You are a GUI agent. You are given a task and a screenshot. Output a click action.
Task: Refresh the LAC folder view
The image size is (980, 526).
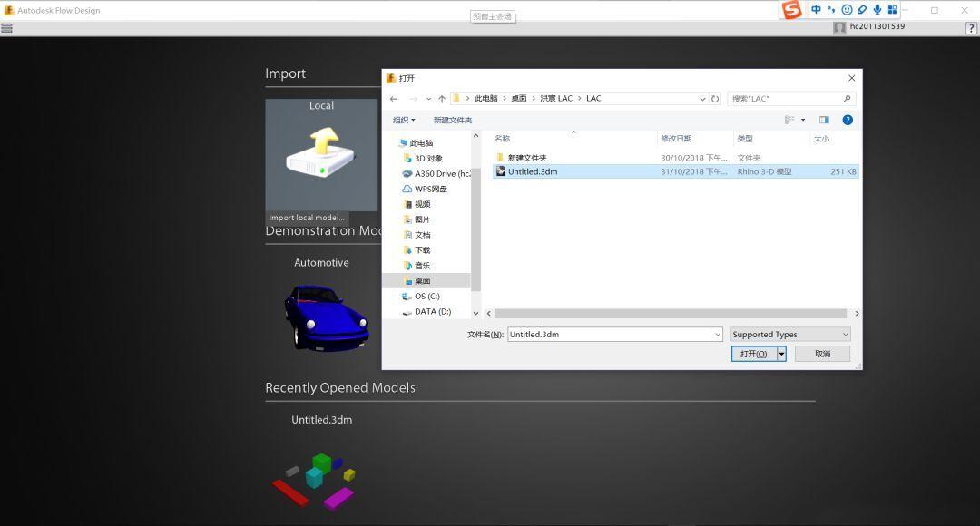[x=715, y=99]
